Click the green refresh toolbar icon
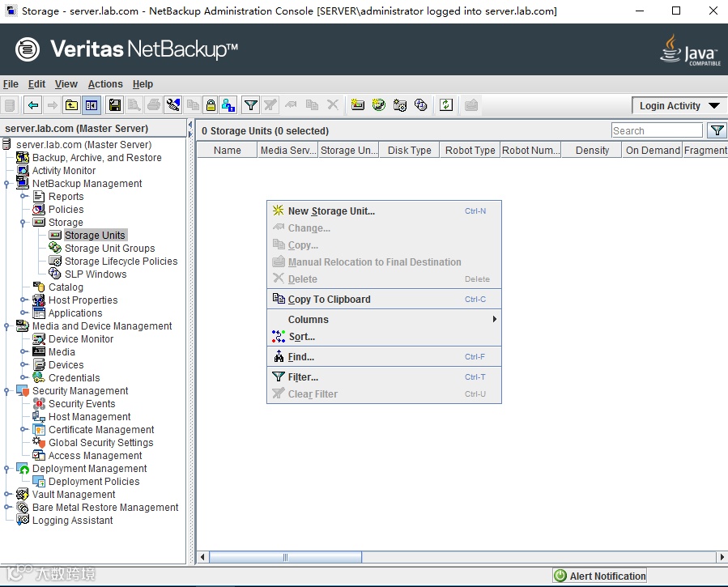Image resolution: width=728 pixels, height=587 pixels. point(446,105)
